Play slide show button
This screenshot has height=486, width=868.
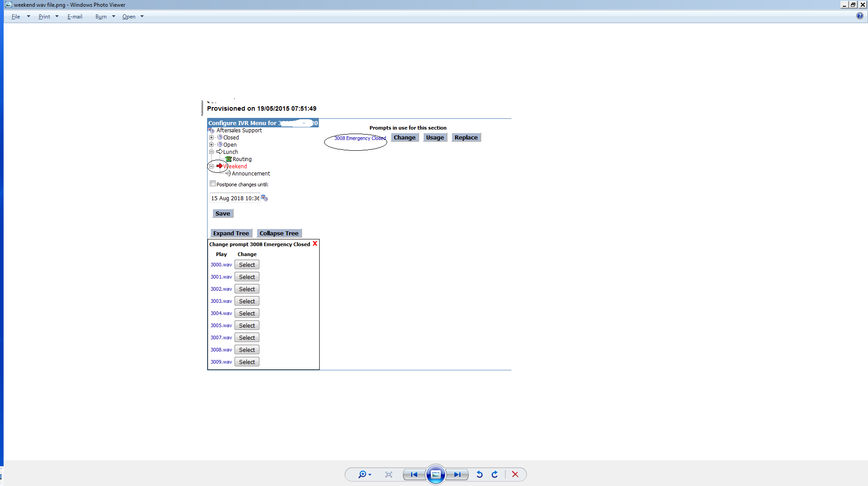[435, 474]
